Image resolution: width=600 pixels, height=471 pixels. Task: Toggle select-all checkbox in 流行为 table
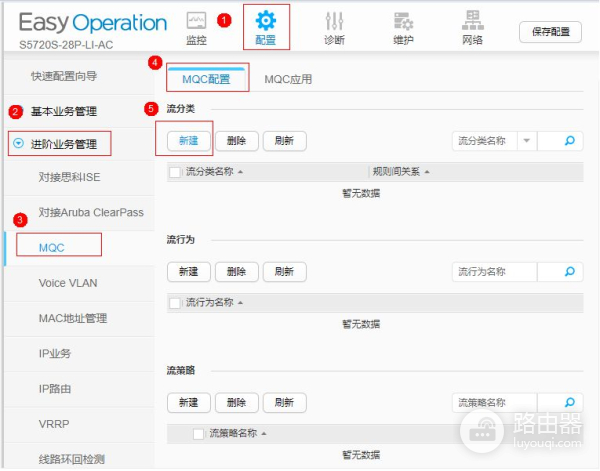point(175,303)
